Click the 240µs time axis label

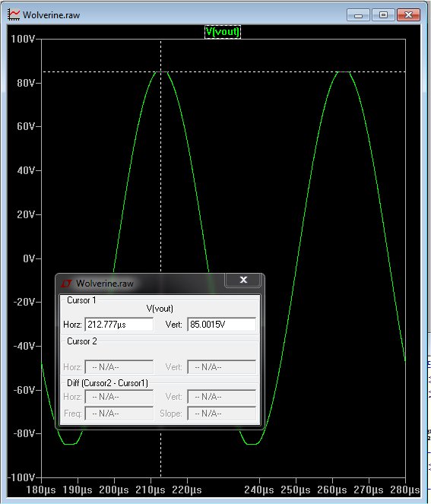point(259,490)
